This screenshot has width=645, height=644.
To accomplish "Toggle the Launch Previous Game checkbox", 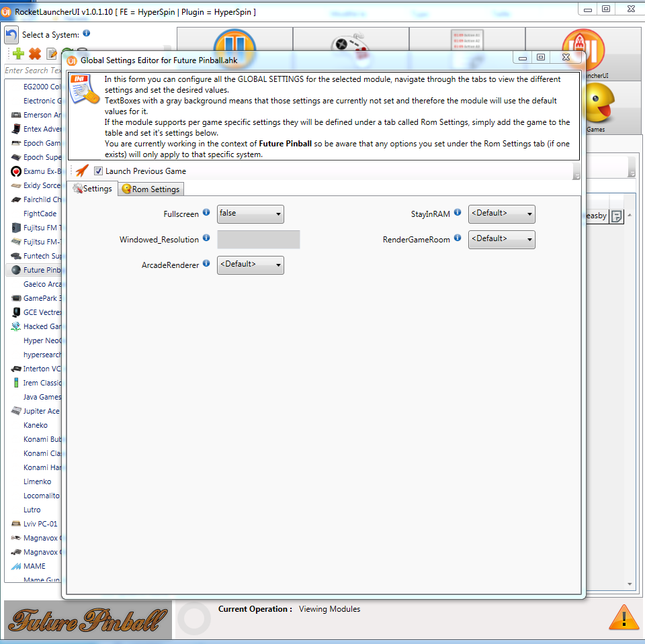I will pos(98,171).
